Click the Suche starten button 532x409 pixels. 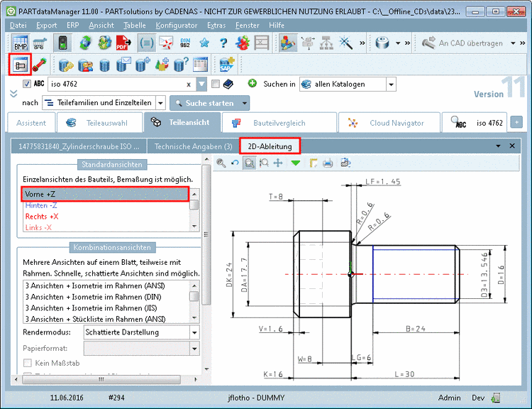[x=210, y=103]
